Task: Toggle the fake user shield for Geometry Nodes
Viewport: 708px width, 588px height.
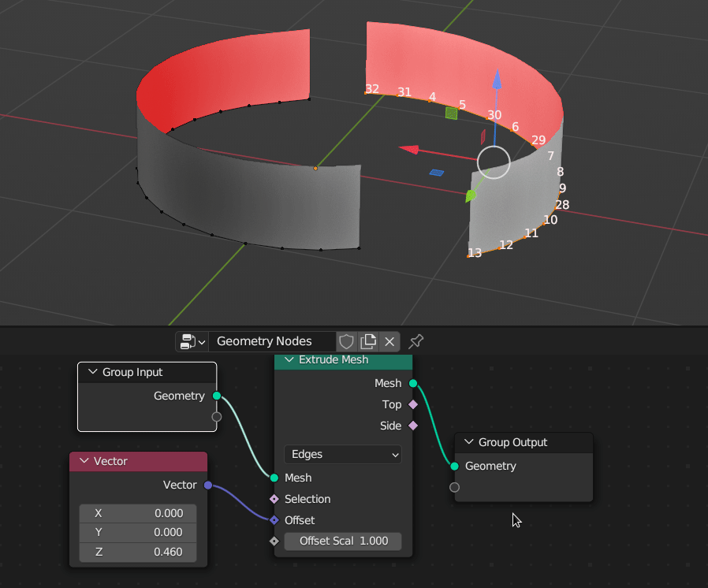Action: click(346, 341)
